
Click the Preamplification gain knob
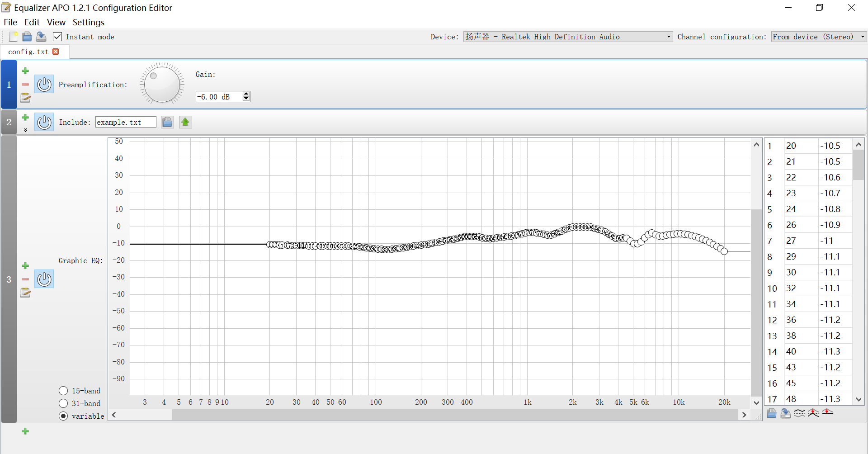click(162, 84)
